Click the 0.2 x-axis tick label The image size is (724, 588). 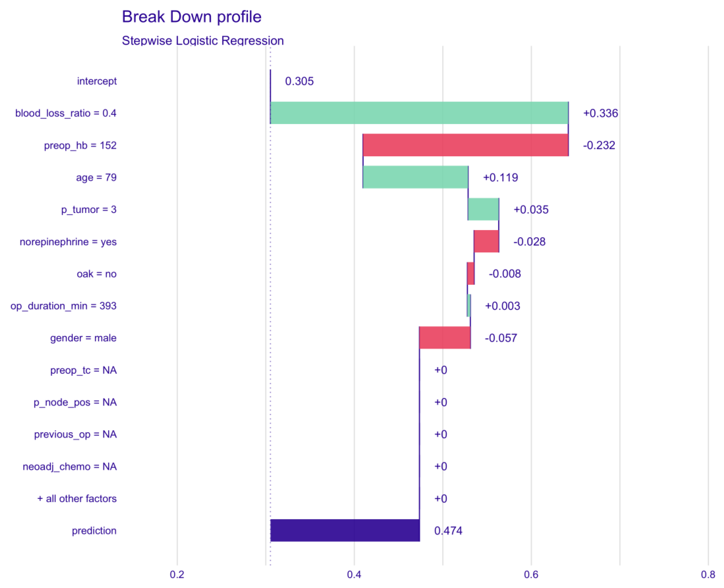tap(177, 574)
